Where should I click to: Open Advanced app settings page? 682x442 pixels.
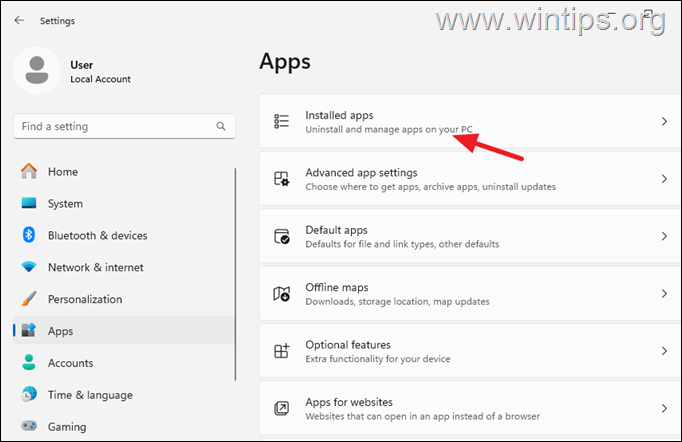point(470,179)
